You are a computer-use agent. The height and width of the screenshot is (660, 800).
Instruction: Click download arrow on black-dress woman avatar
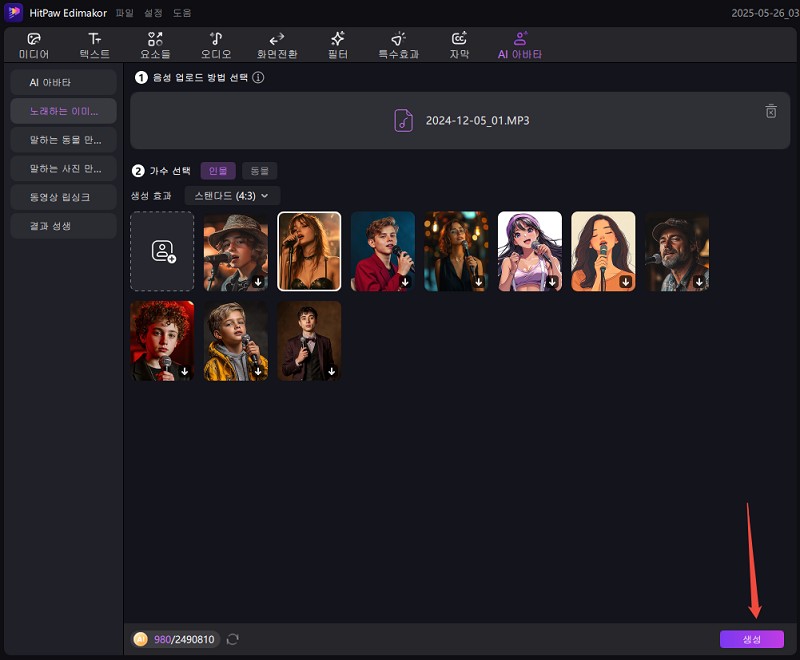point(479,282)
